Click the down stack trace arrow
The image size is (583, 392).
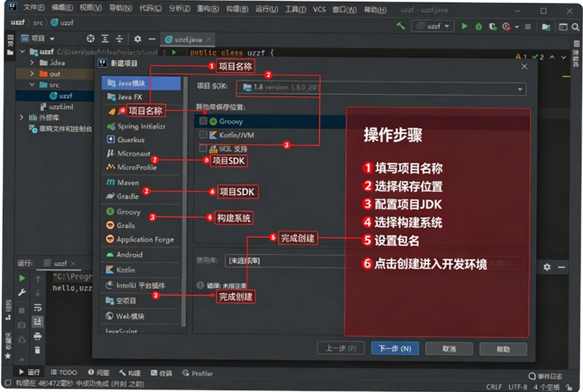point(38,293)
